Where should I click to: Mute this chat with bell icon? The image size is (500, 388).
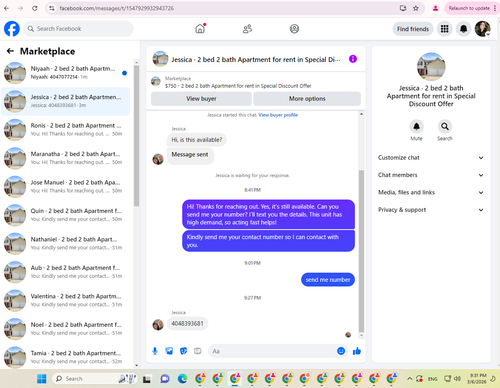coord(416,127)
